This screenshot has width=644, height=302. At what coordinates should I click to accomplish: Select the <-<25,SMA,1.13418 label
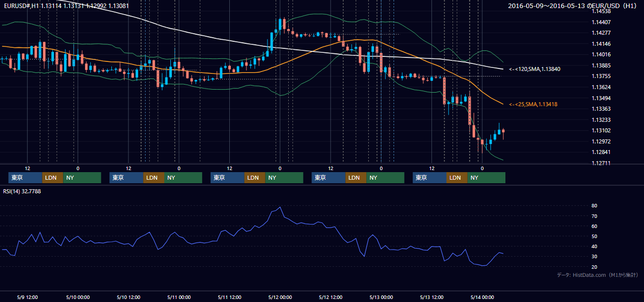coord(533,104)
